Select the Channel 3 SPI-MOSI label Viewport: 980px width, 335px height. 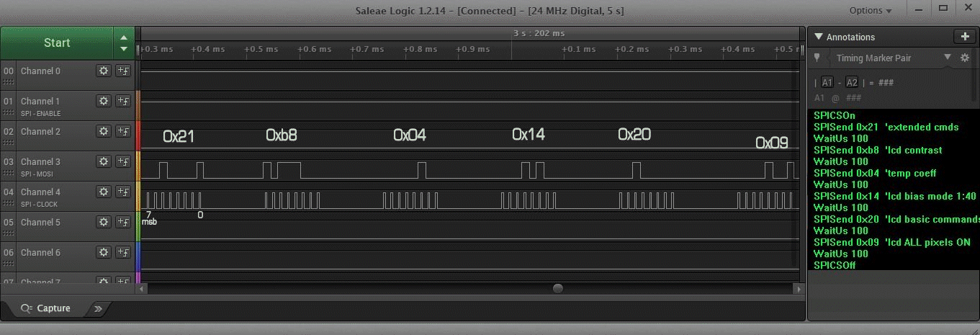coord(37,174)
